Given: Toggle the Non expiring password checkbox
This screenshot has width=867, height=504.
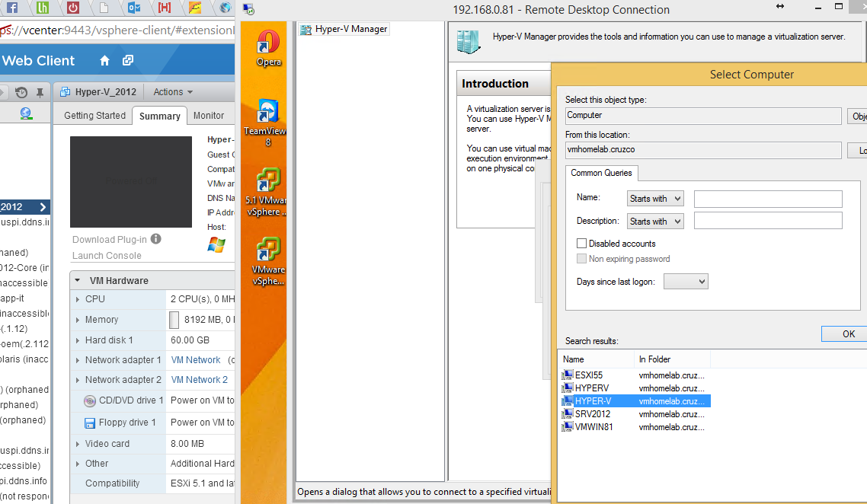Looking at the screenshot, I should point(581,259).
